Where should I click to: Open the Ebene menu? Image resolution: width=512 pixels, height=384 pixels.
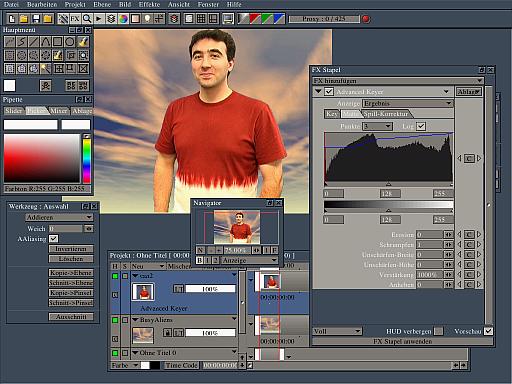pos(102,4)
